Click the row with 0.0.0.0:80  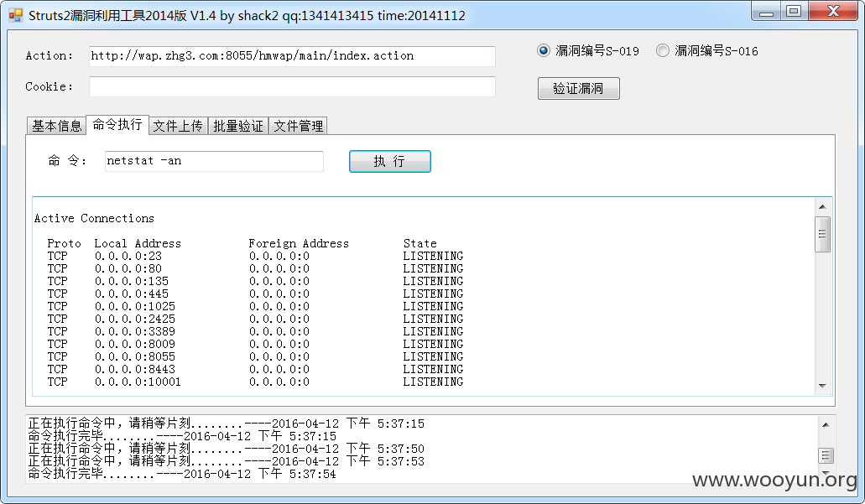[255, 268]
